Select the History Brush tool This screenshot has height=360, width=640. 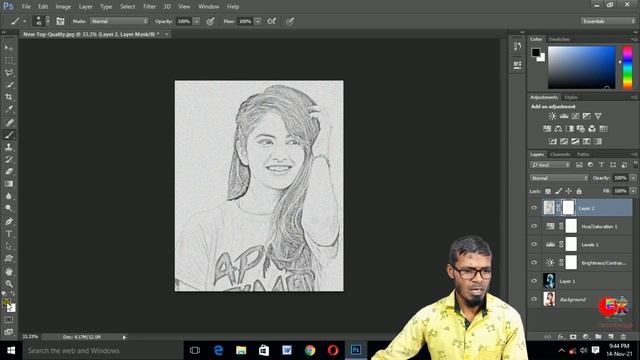click(9, 159)
